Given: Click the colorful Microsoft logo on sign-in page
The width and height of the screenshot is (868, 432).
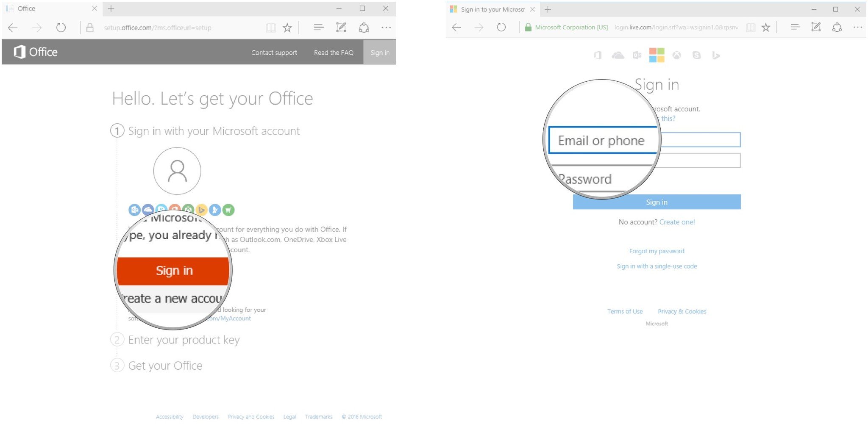Looking at the screenshot, I should (657, 55).
